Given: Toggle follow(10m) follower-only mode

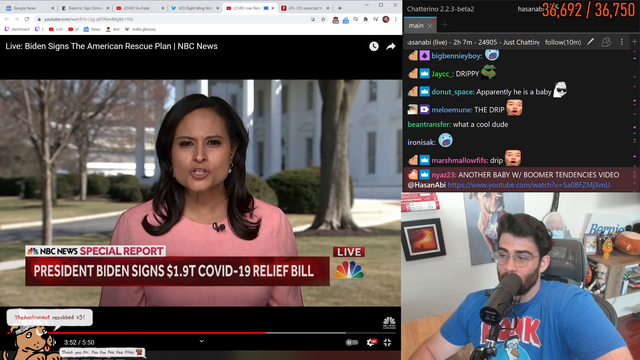Looking at the screenshot, I should coord(563,42).
